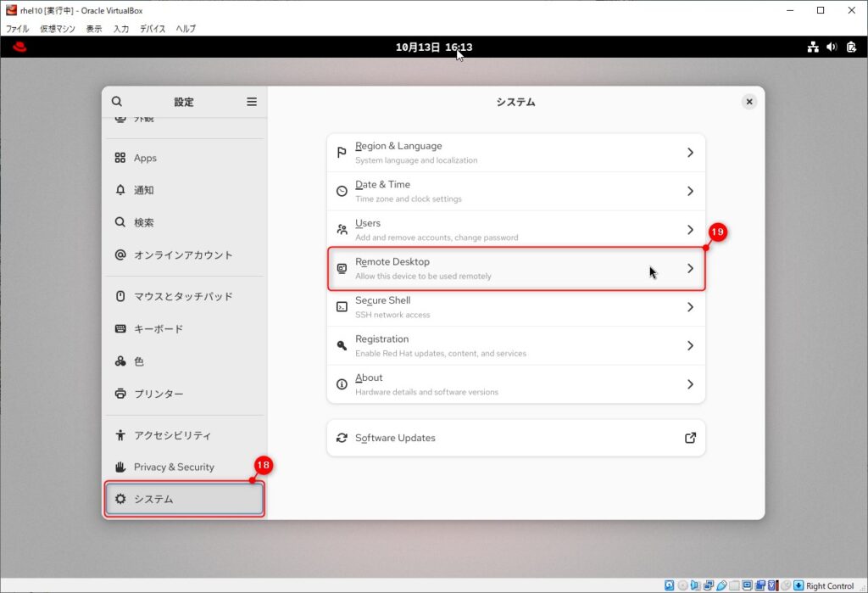Click the optical drive icon in VirtualBox status bar
Viewport: 868px width, 593px height.
[683, 585]
